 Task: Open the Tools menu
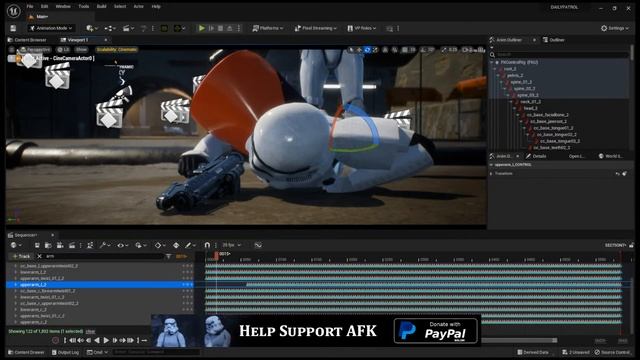(x=84, y=7)
